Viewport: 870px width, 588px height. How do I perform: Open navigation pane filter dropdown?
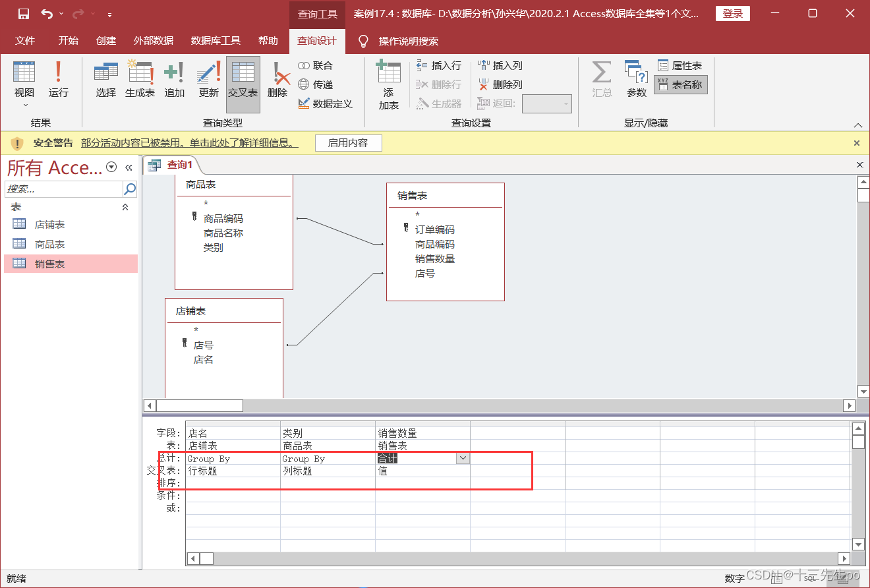click(111, 167)
